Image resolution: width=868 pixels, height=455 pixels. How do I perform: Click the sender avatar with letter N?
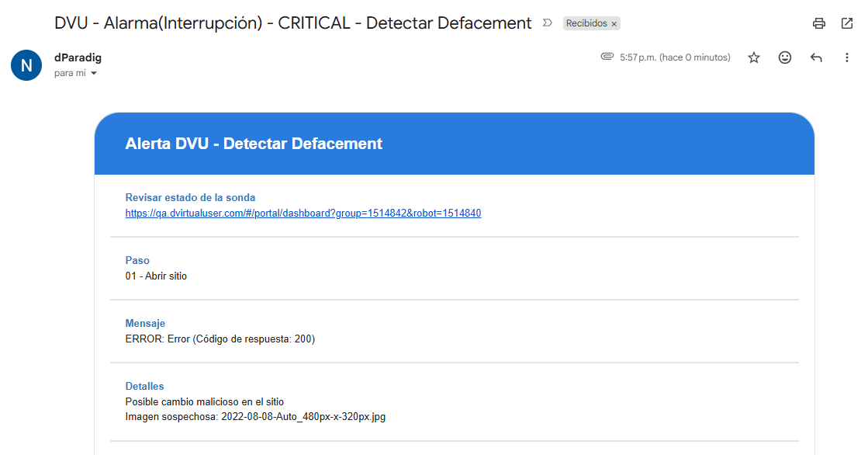[26, 65]
